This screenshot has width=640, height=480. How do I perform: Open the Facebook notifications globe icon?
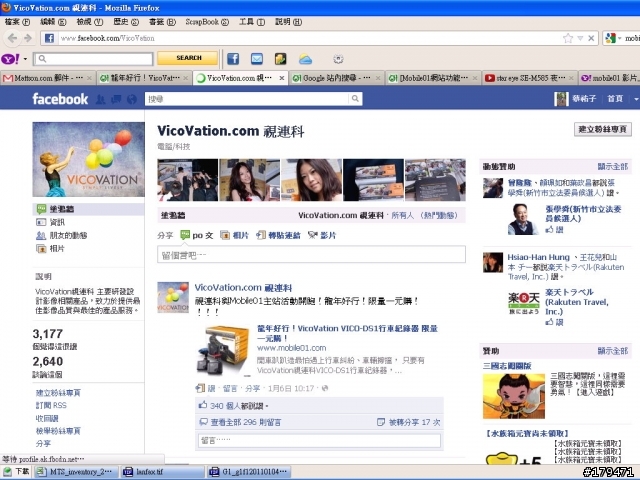(131, 99)
